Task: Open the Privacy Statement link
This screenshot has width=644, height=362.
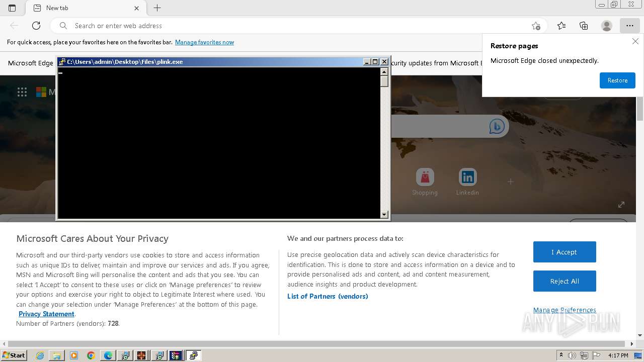Action: click(46, 314)
